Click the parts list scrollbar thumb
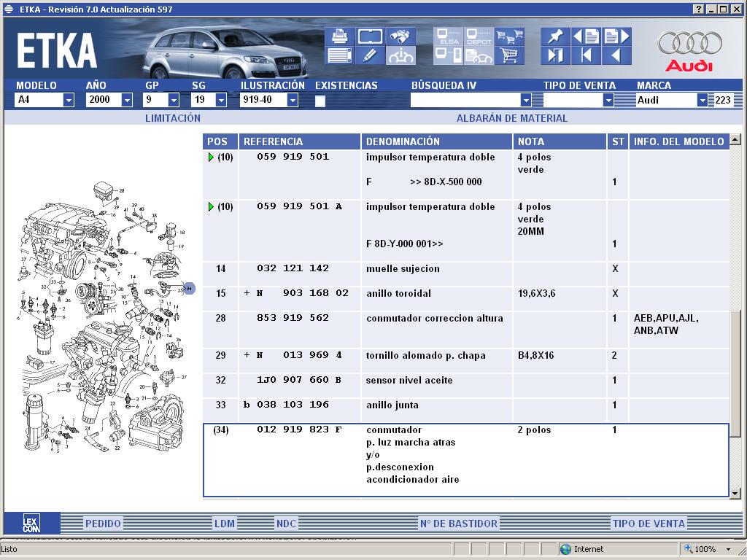 (735, 373)
